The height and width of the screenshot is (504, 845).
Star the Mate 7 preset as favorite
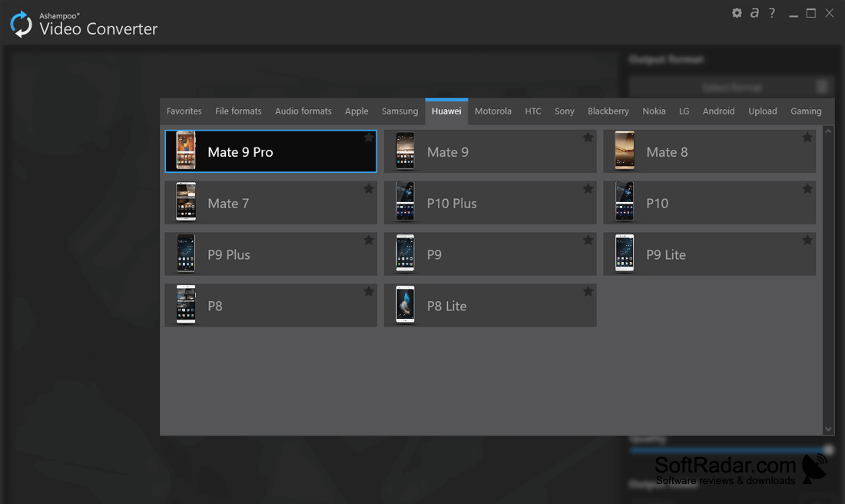click(369, 189)
